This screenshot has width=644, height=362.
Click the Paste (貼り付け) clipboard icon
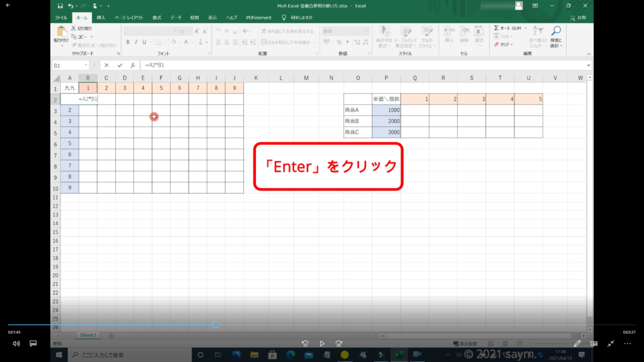click(62, 31)
